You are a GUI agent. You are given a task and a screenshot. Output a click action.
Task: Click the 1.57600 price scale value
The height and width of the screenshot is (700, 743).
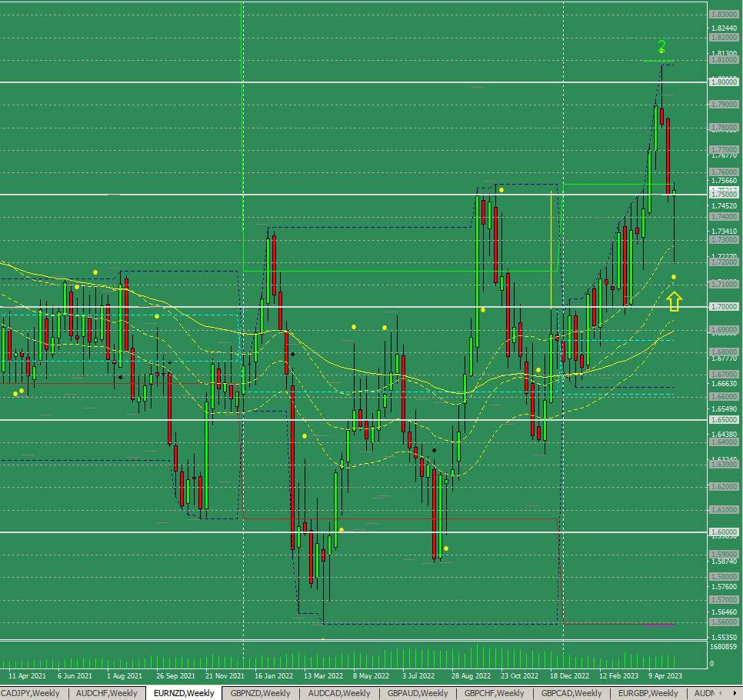click(724, 587)
